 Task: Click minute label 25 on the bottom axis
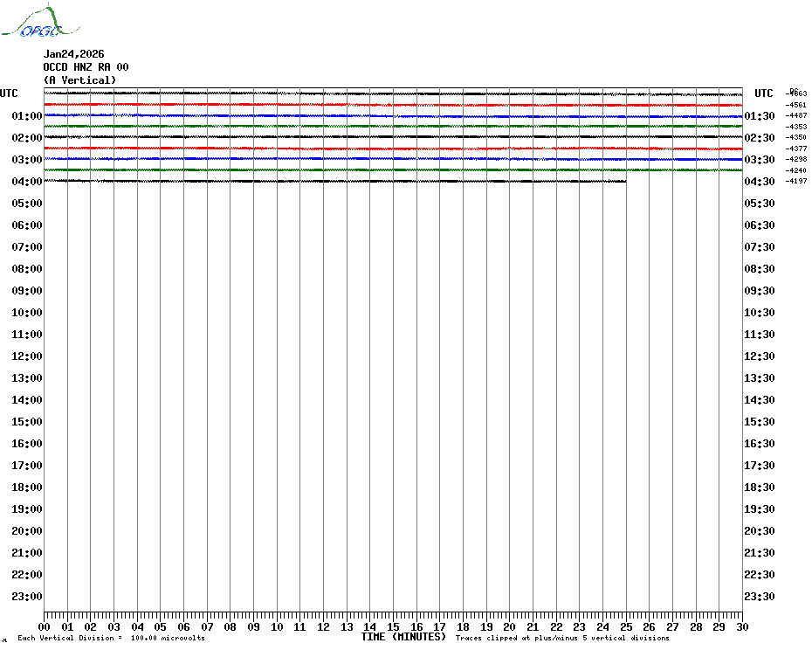(x=626, y=626)
